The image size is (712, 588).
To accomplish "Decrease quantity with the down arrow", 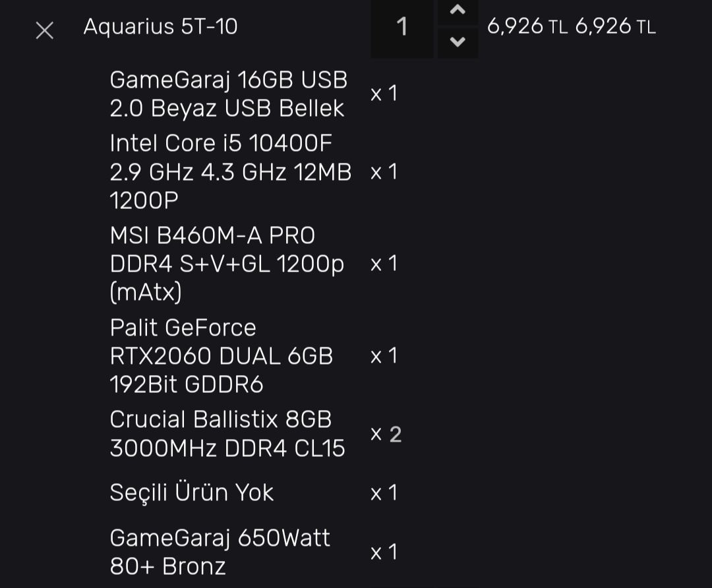I will point(458,42).
